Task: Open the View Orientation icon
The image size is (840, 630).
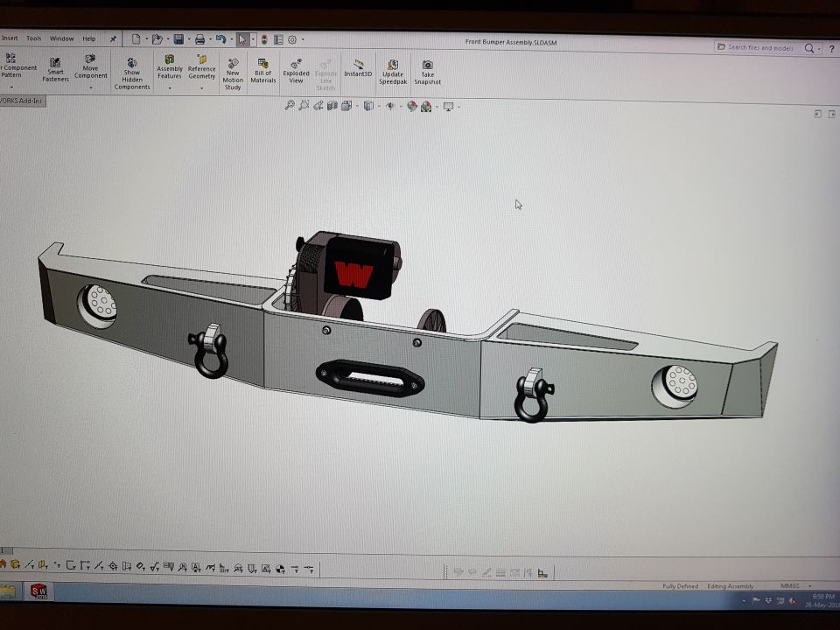Action: [x=346, y=106]
